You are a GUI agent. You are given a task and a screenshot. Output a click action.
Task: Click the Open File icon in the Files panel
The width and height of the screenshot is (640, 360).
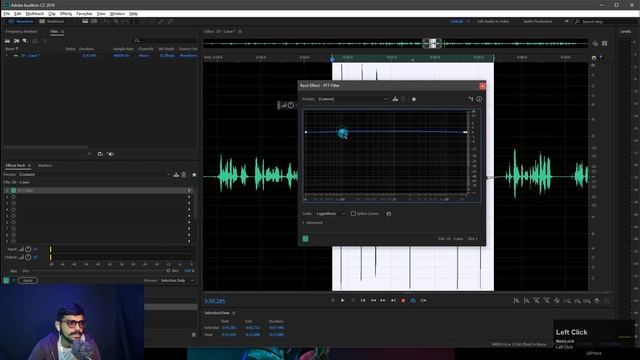click(x=7, y=40)
